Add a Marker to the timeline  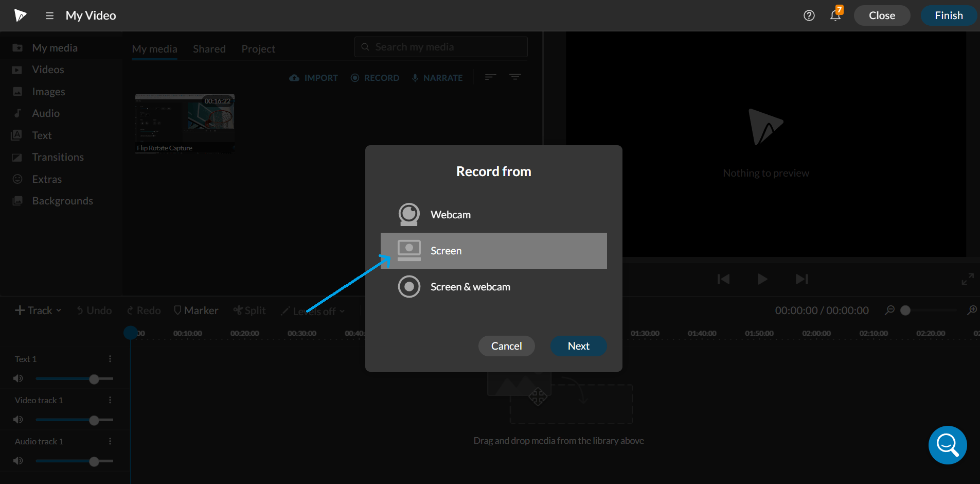pyautogui.click(x=196, y=310)
